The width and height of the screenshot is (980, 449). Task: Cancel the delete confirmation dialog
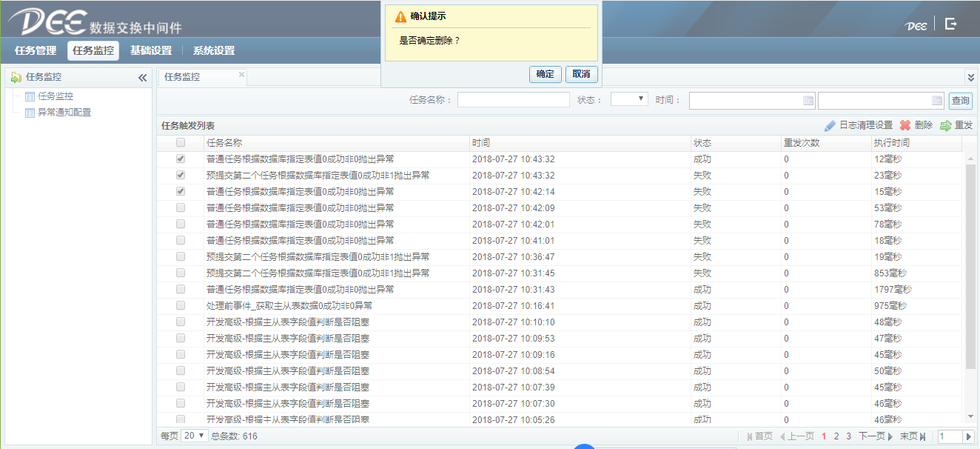click(582, 74)
